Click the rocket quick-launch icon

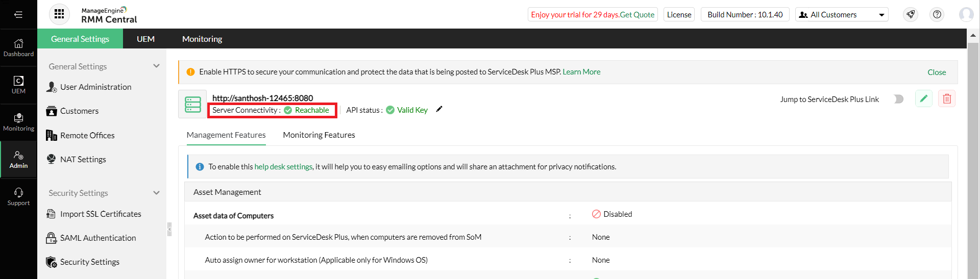coord(911,14)
